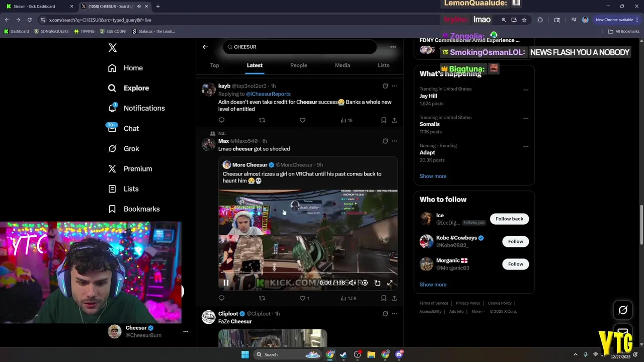Share kayb's tweet
This screenshot has height=362, width=644.
click(394, 120)
